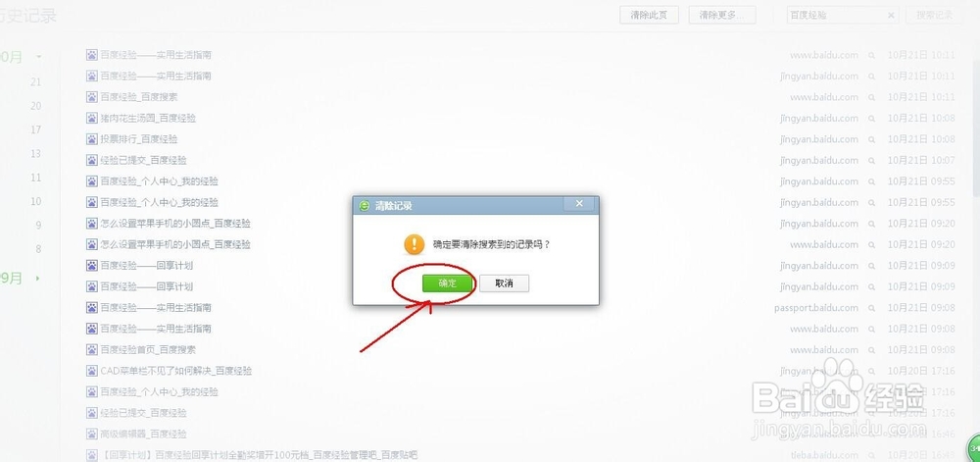
Task: Select day 21 in date sidebar
Action: [x=35, y=81]
